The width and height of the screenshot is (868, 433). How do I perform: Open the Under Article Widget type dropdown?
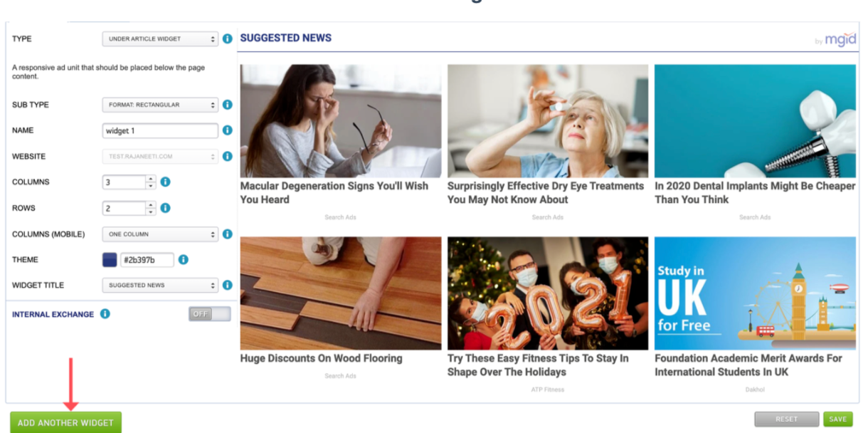tap(160, 39)
